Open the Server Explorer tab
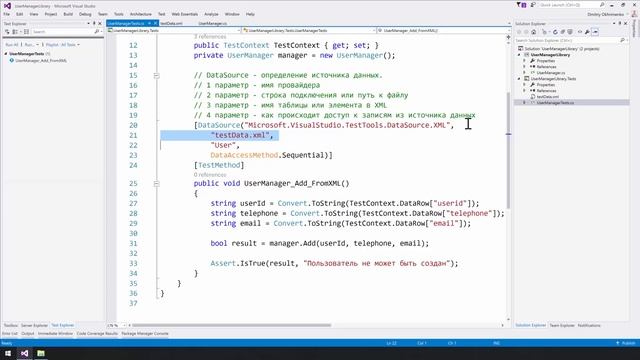Viewport: 640px width, 360px height. click(34, 326)
